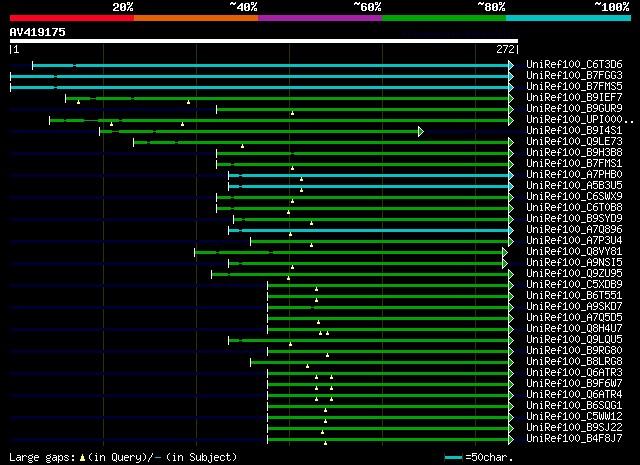This screenshot has width=640, height=465.
Task: Select the UniRef100_A7Q896 label
Action: click(574, 229)
